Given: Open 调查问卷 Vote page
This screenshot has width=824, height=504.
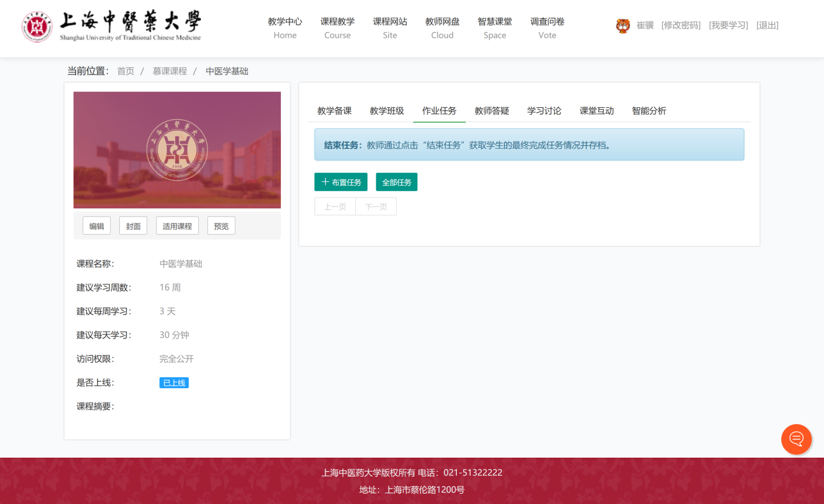Looking at the screenshot, I should [547, 28].
